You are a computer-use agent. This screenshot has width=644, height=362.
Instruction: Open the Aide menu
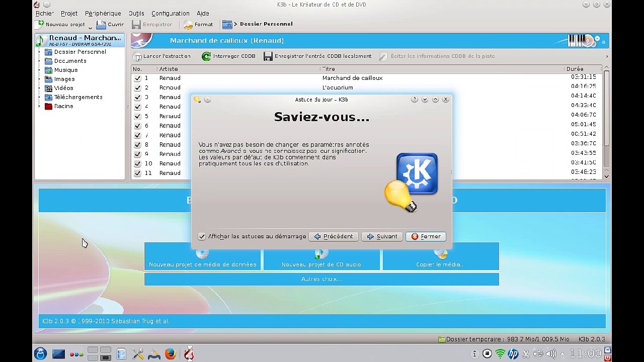pyautogui.click(x=203, y=14)
